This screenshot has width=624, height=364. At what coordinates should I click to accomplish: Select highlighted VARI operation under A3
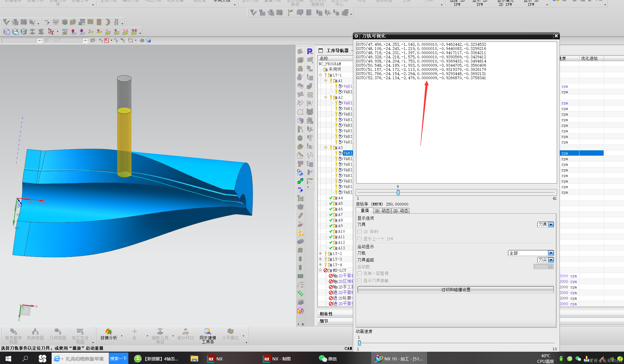click(x=348, y=153)
